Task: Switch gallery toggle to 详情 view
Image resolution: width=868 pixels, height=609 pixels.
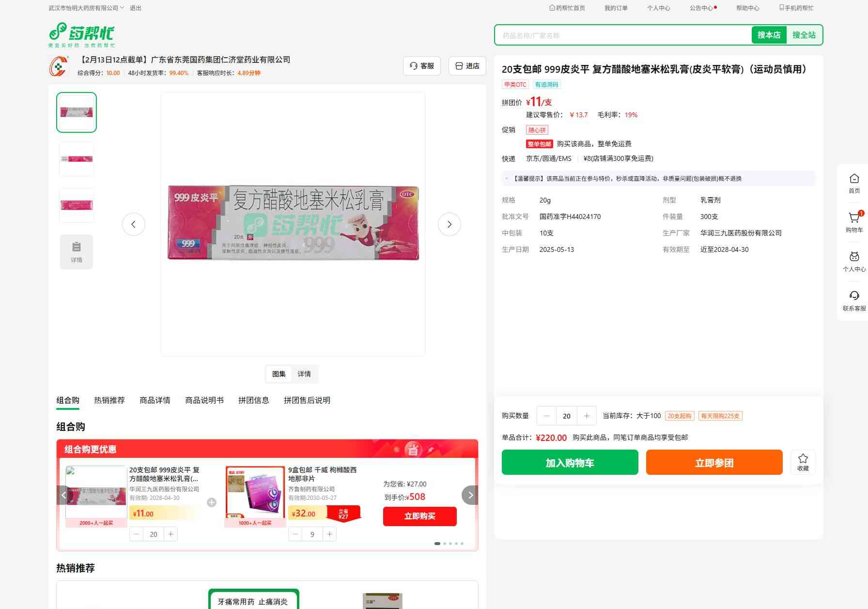Action: 304,374
